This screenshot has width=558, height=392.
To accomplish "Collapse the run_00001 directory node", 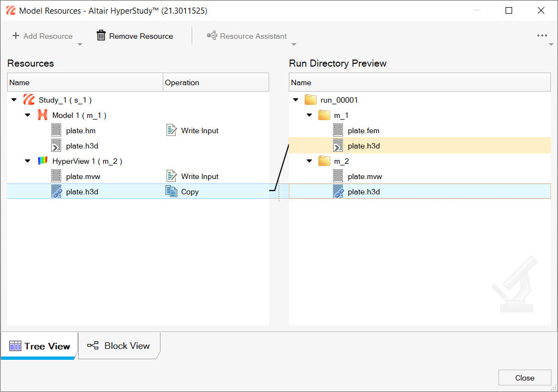I will pyautogui.click(x=296, y=100).
